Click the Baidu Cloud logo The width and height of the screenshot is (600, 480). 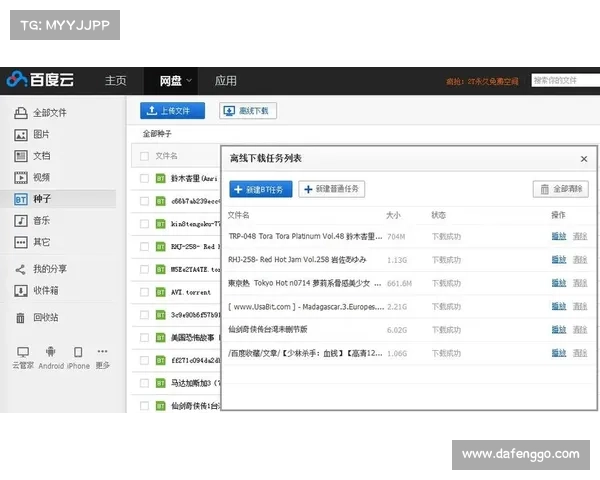click(x=40, y=80)
